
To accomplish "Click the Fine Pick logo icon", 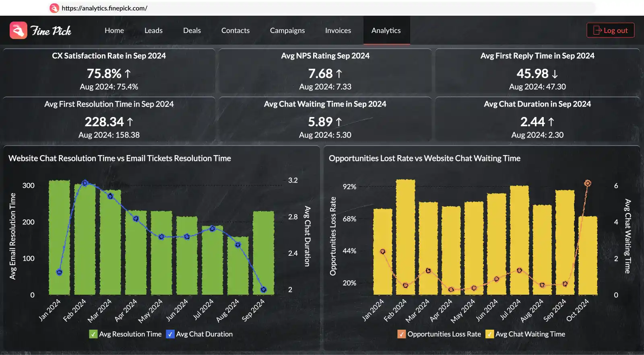I will click(19, 31).
